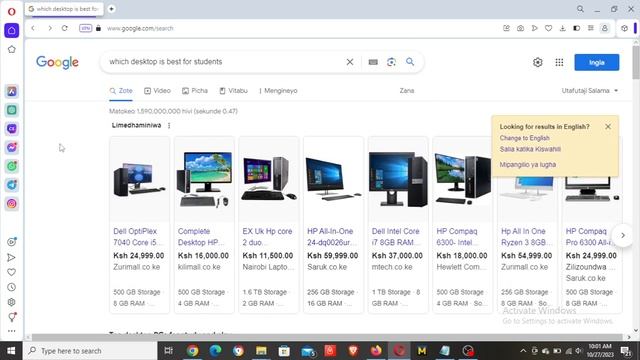Click Salia katika Kiswahili link
The image size is (640, 360).
530,149
